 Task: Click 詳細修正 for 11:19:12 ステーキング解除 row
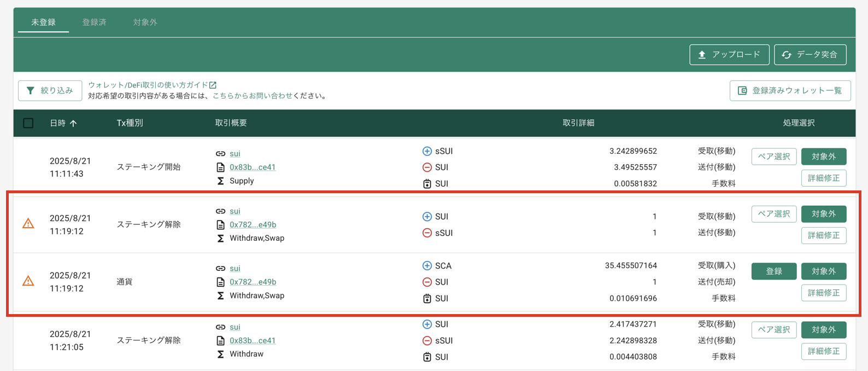(824, 235)
